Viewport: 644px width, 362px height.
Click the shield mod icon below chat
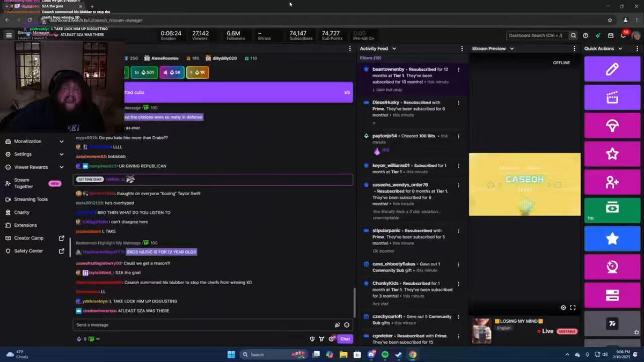[312, 339]
